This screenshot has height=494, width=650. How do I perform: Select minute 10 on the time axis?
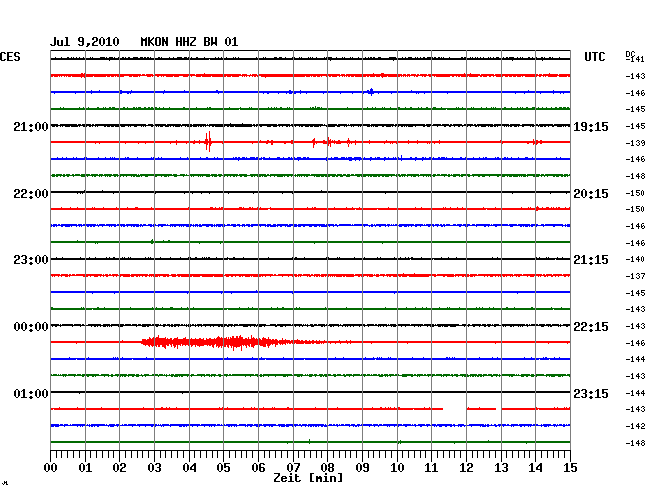[x=397, y=468]
